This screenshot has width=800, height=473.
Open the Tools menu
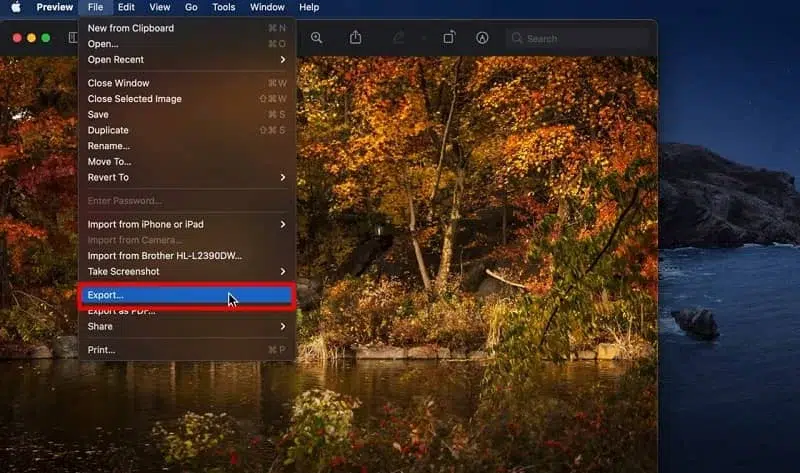(x=223, y=7)
